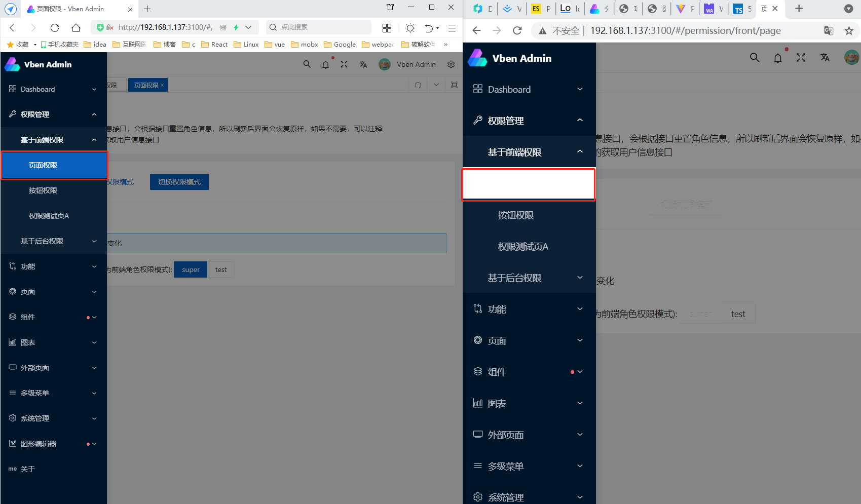
Task: Expand 基于后台权限 submenu in left sidebar
Action: [x=53, y=241]
